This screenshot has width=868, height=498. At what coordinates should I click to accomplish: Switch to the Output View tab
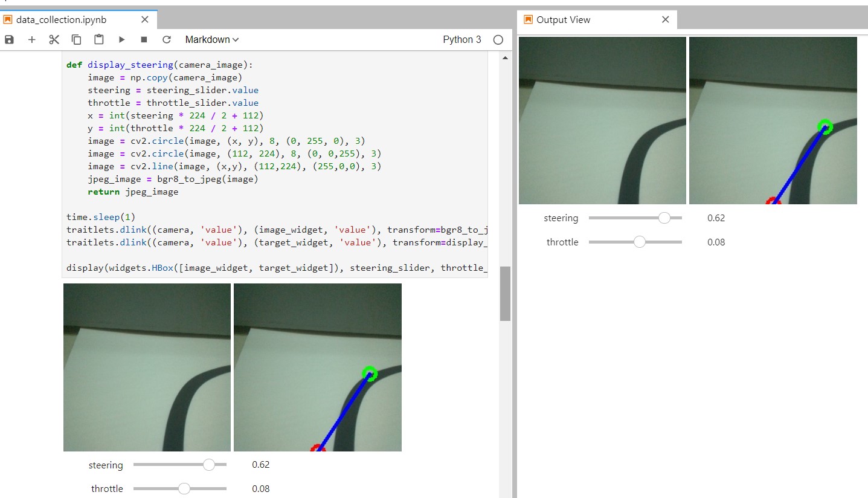(x=563, y=19)
